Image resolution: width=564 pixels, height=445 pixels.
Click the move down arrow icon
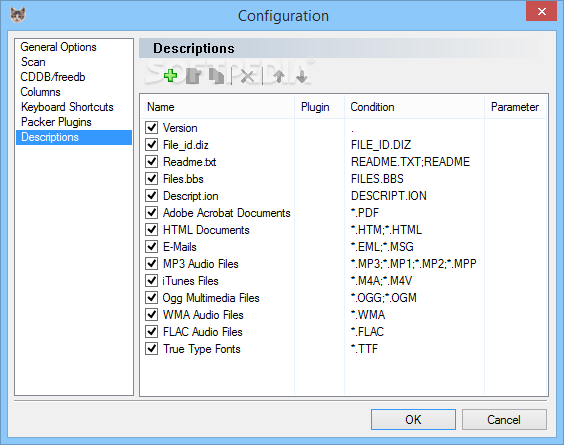[302, 76]
